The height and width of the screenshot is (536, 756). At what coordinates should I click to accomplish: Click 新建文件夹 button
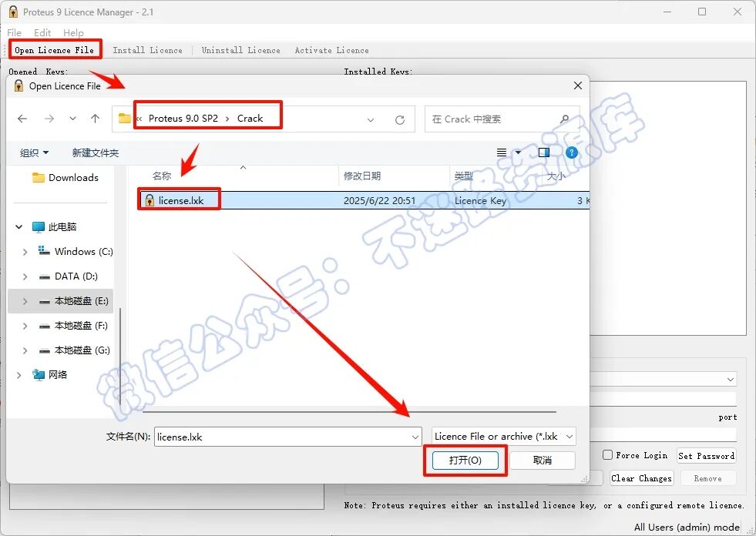(96, 152)
